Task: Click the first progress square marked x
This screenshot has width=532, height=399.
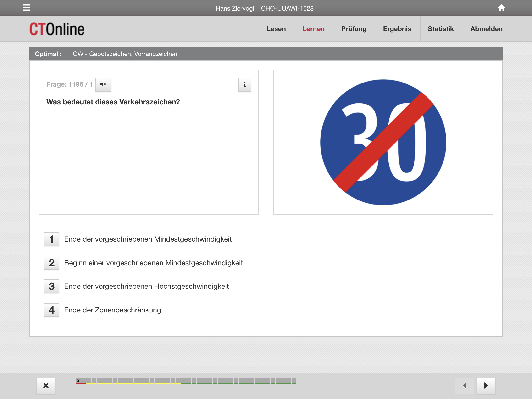Action: (x=78, y=381)
